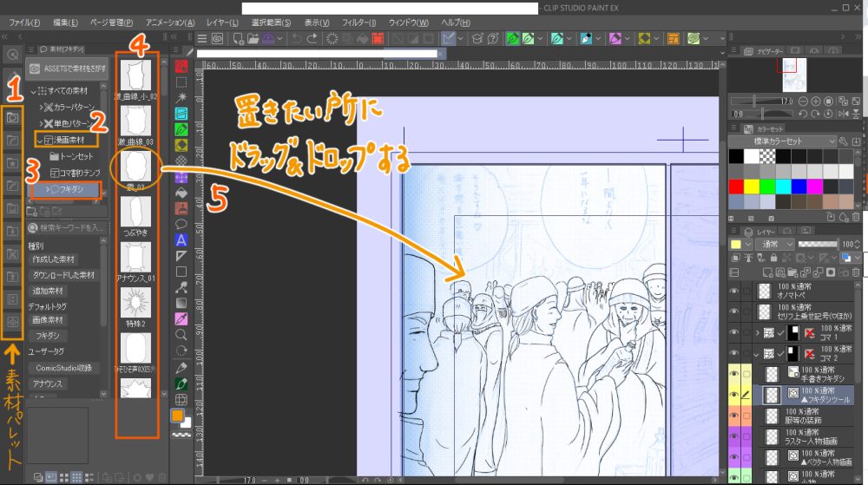Screen dimensions: 868x485
Task: Collapse the 漫画素材 tree folder
Action: point(39,139)
